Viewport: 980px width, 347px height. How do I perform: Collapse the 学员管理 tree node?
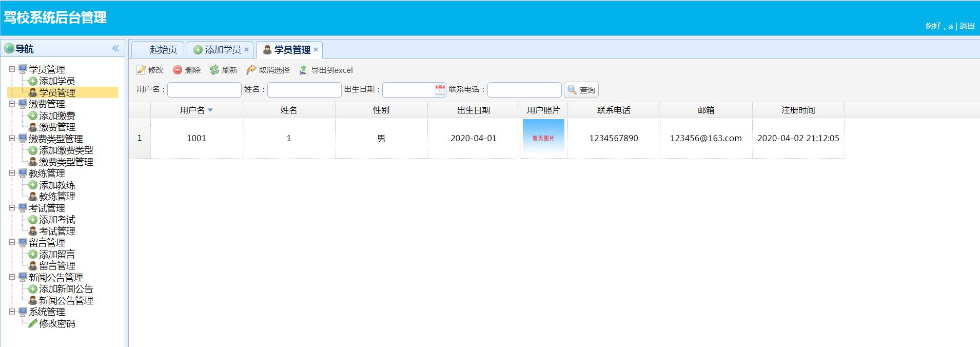point(12,69)
